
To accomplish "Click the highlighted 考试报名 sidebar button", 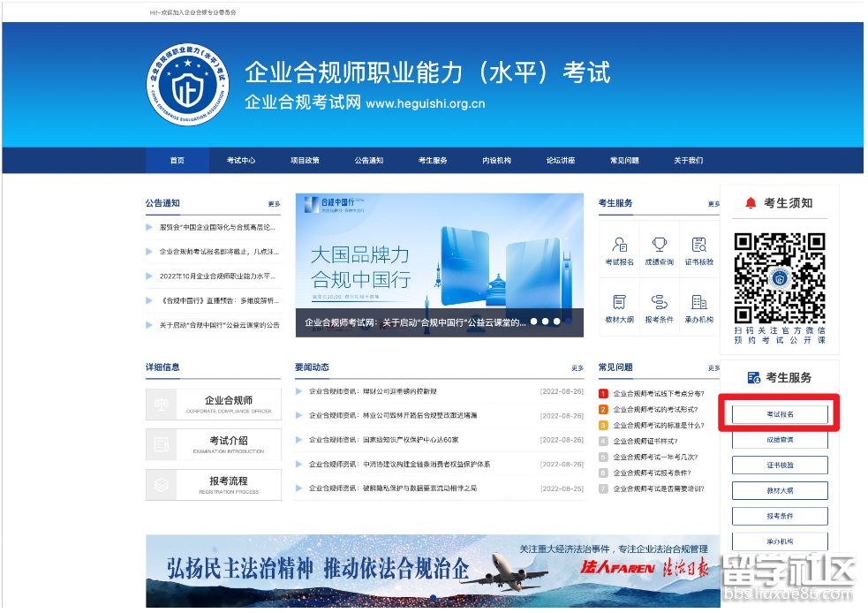I will tap(780, 414).
